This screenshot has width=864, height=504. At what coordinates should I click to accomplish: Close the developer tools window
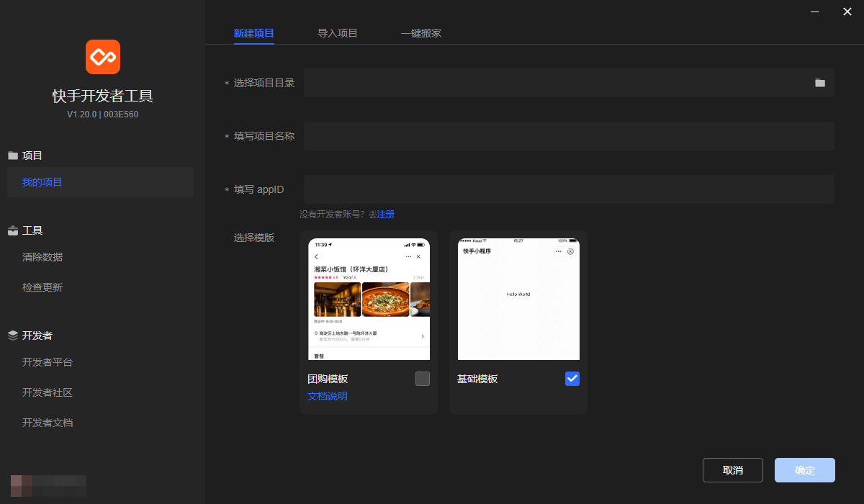(x=847, y=12)
